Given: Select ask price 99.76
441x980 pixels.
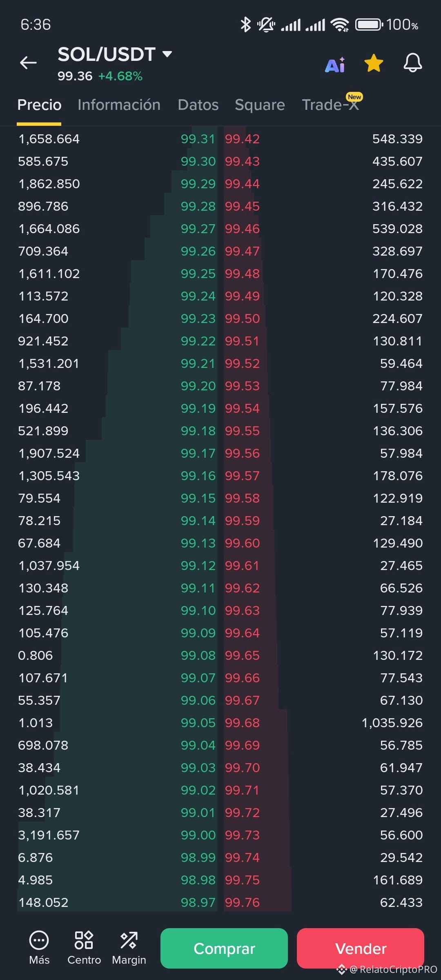Looking at the screenshot, I should (x=242, y=902).
